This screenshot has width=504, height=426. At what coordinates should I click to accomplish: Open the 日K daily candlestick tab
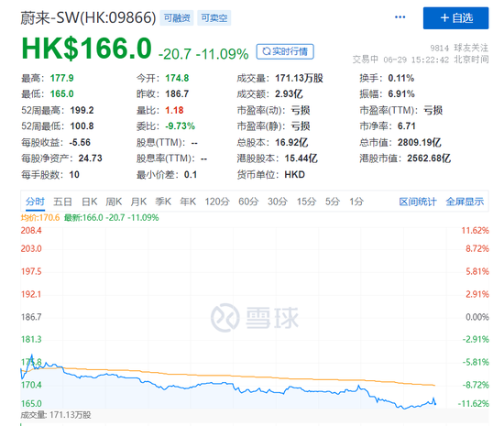pyautogui.click(x=90, y=202)
